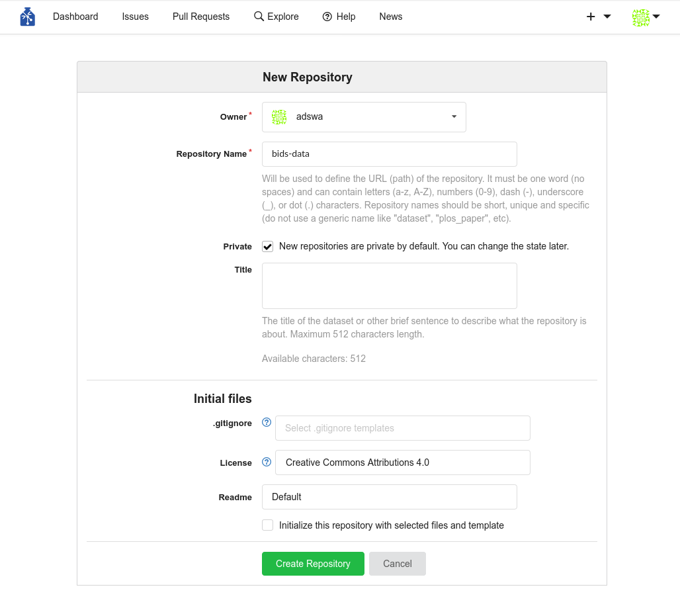Click the License help question icon
The image size is (680, 616).
tap(267, 462)
